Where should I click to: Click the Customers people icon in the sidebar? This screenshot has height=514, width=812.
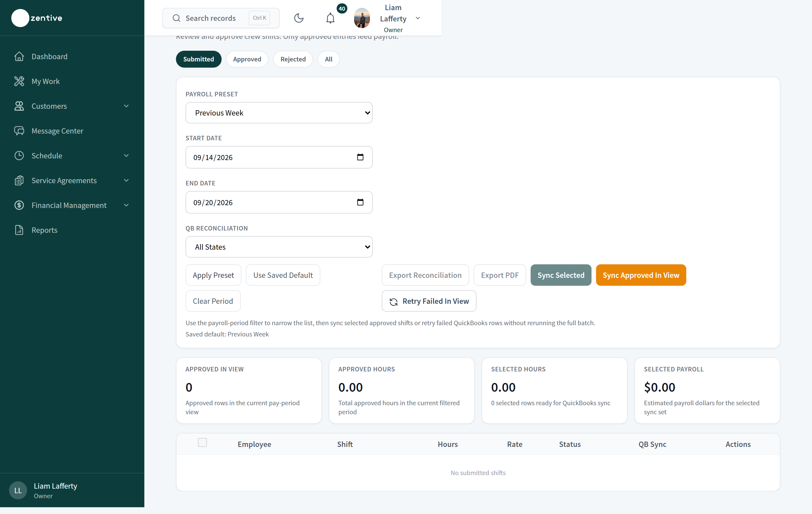coord(19,106)
